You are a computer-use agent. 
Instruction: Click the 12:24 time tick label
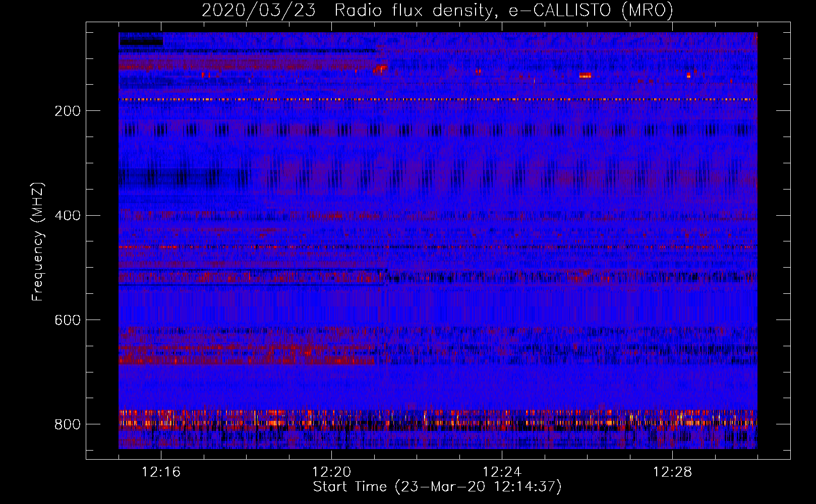point(502,472)
